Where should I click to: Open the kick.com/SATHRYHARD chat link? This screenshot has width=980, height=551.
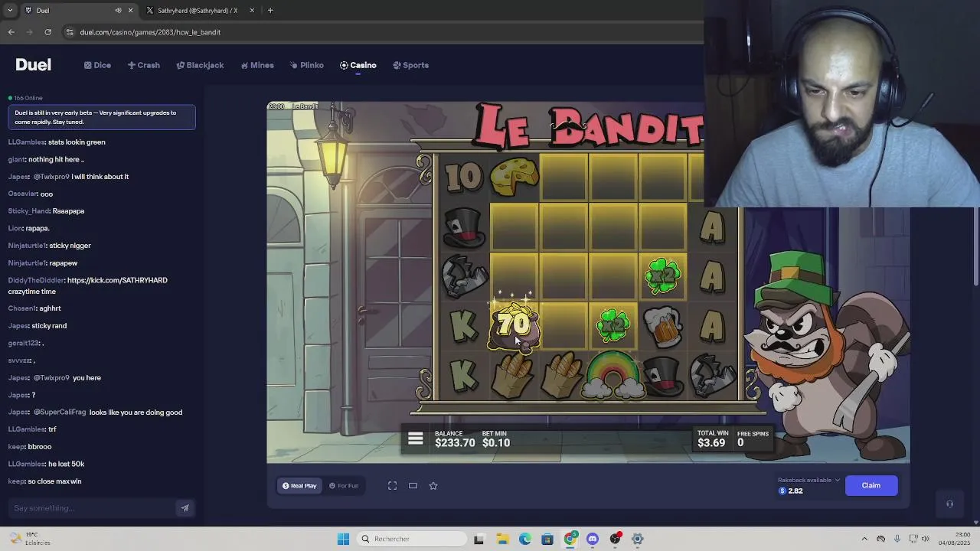[x=117, y=280]
